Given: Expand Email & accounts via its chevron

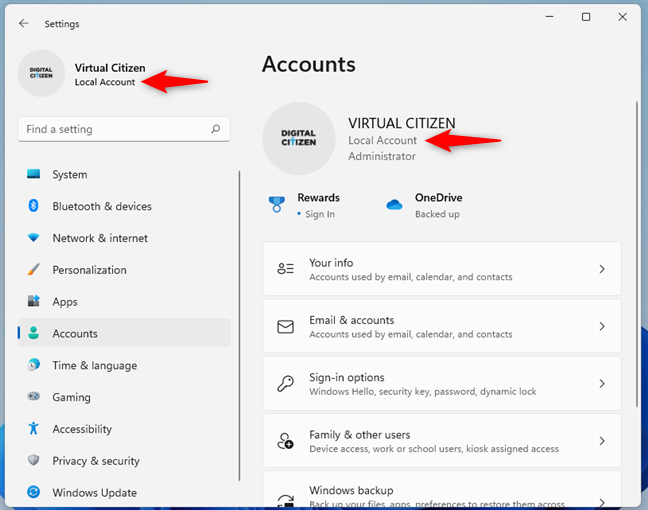Looking at the screenshot, I should click(x=602, y=326).
